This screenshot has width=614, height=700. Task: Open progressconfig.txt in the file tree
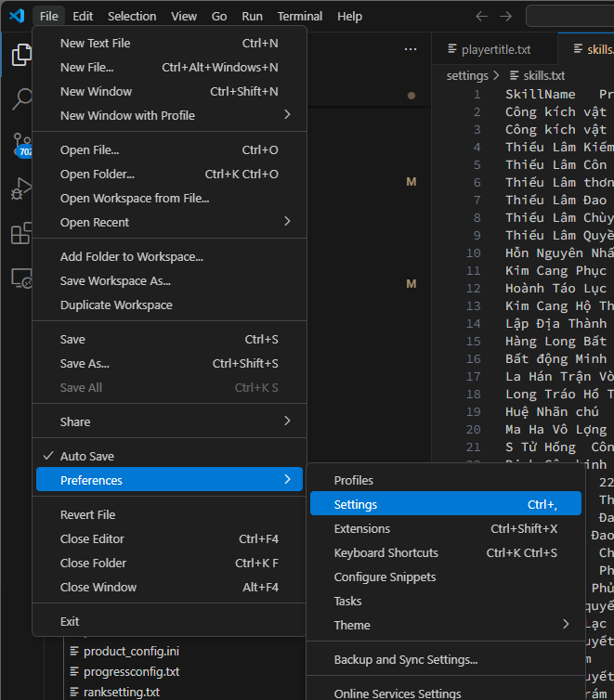(131, 671)
